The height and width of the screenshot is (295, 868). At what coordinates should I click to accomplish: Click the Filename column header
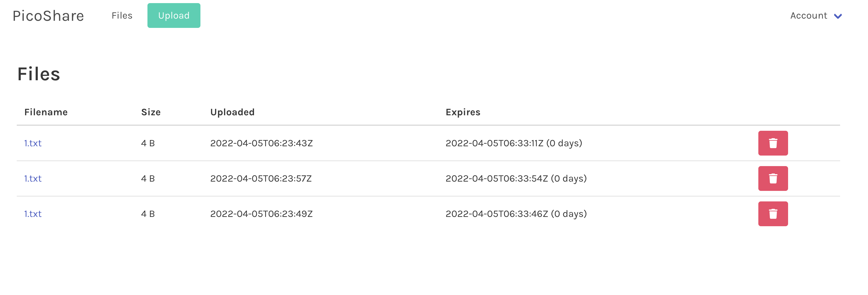coord(46,112)
